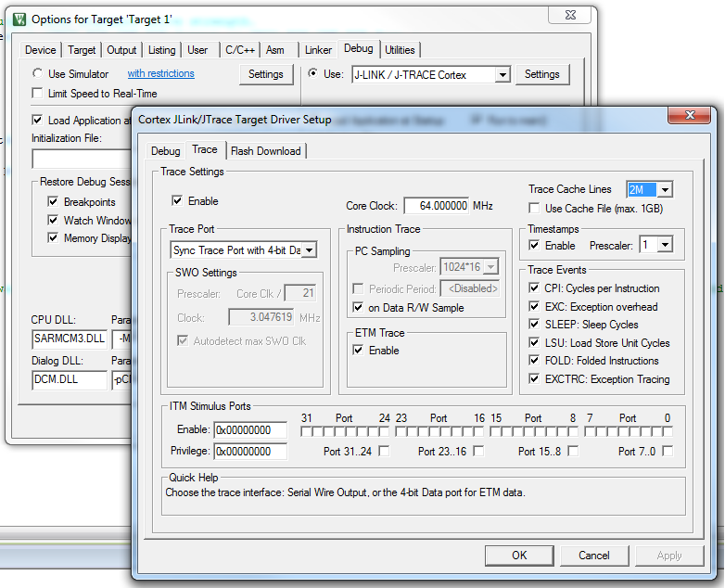Click the CPU DLL SARMCM3.DLL field
This screenshot has width=725, height=588.
click(x=70, y=339)
